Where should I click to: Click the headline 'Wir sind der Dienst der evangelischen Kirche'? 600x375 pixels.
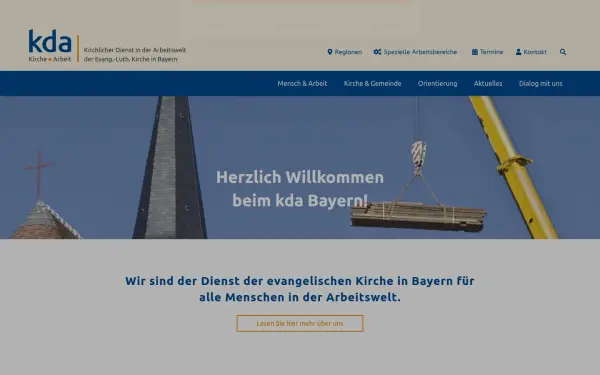point(300,289)
